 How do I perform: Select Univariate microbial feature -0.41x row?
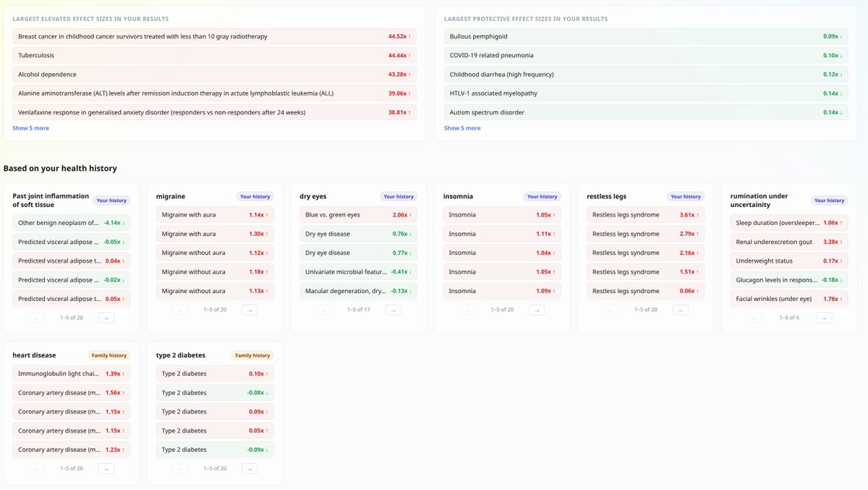(x=358, y=272)
